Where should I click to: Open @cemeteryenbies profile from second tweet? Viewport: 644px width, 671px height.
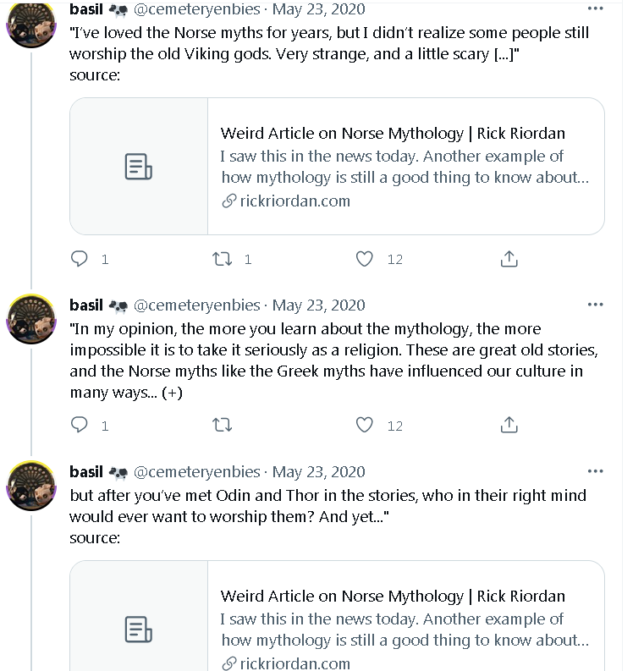tap(196, 305)
